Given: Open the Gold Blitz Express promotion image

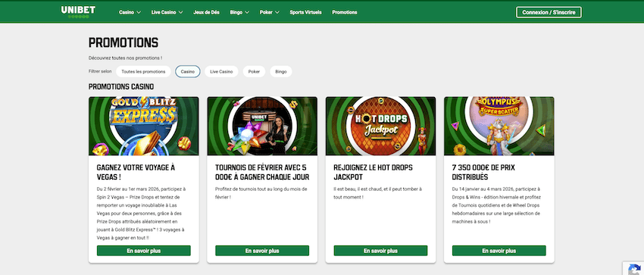Looking at the screenshot, I should pos(144,126).
